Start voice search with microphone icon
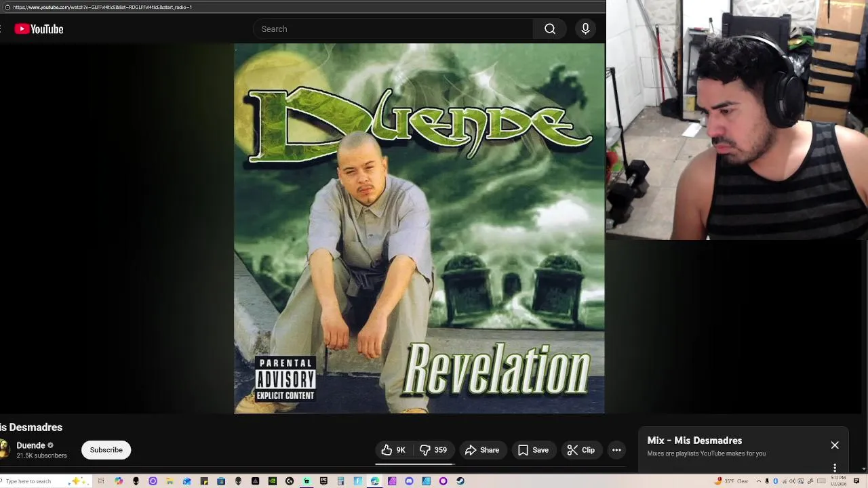Screen dimensions: 868x488 click(x=585, y=29)
